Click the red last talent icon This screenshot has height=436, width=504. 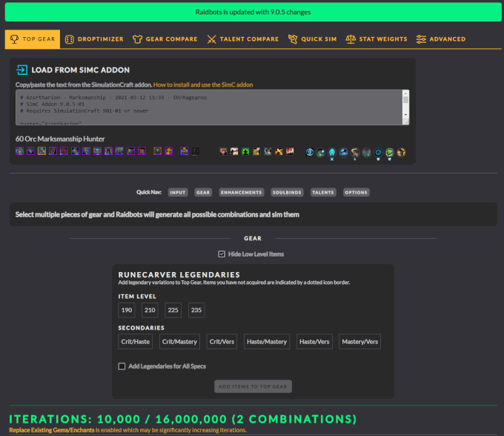coord(290,151)
